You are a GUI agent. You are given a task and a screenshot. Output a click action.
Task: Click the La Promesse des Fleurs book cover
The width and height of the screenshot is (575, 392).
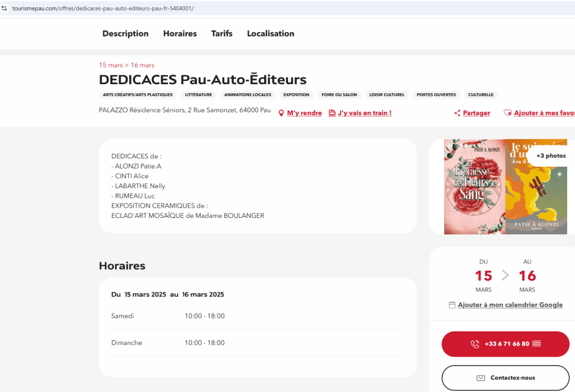pyautogui.click(x=474, y=186)
